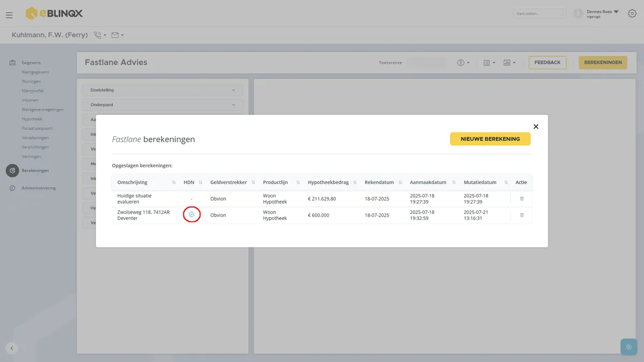The image size is (644, 362).
Task: Click the HDN icon for Zwolseweg 118
Action: point(192,215)
